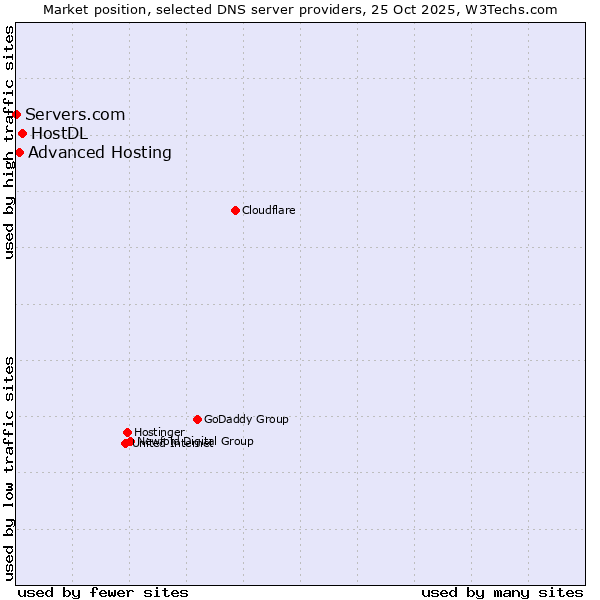The image size is (600, 600).
Task: Click the GoDaddy Group data point
Action: click(x=197, y=419)
